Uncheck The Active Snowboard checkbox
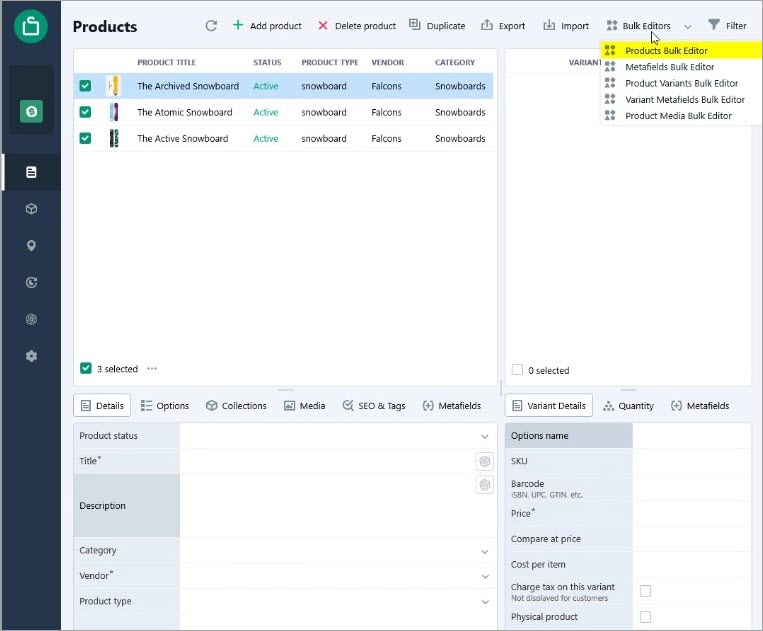The height and width of the screenshot is (631, 763). pos(85,139)
